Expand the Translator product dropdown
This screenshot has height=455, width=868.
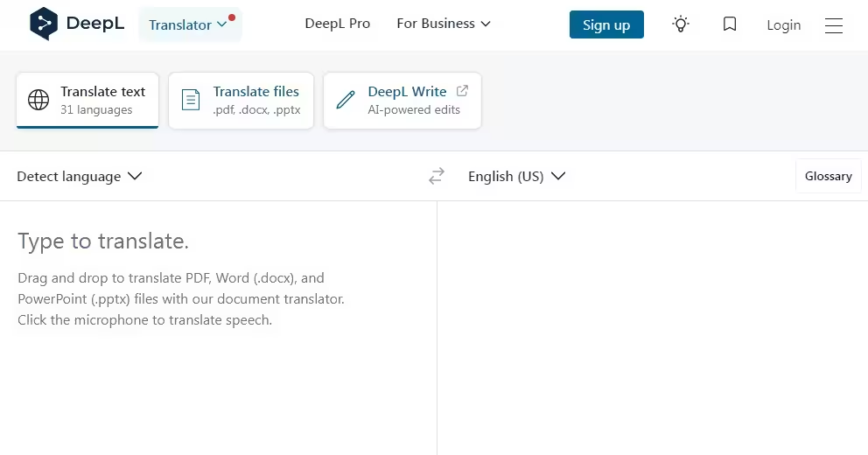coord(188,24)
